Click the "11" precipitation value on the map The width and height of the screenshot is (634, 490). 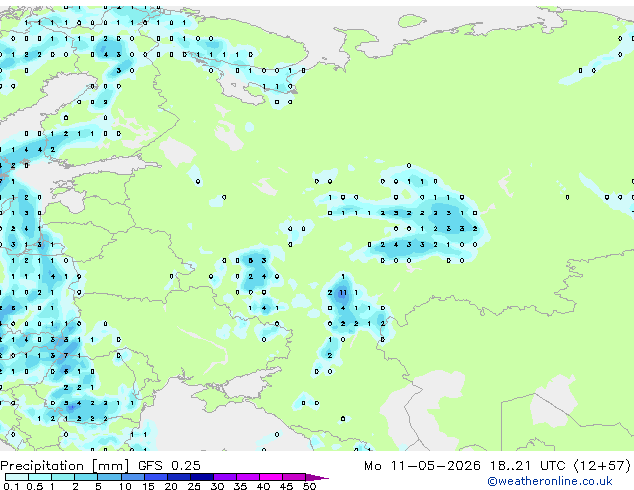(x=343, y=292)
